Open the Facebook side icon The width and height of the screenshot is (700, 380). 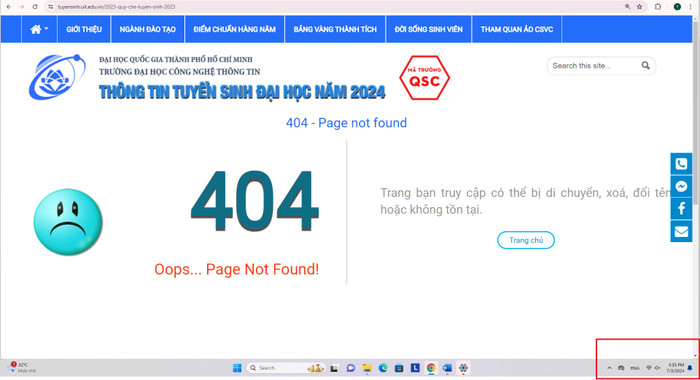click(x=681, y=209)
